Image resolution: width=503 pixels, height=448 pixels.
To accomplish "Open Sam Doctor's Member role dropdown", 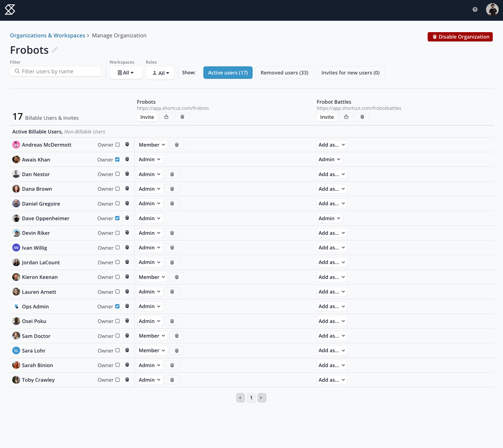I will click(x=152, y=336).
